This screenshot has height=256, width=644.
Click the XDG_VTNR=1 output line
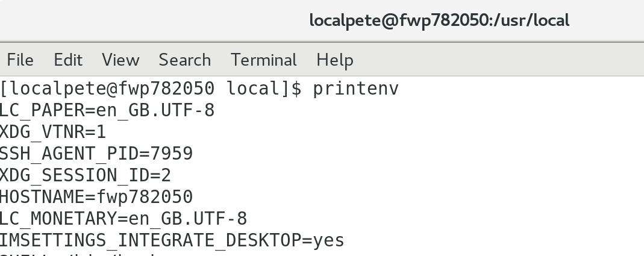53,132
